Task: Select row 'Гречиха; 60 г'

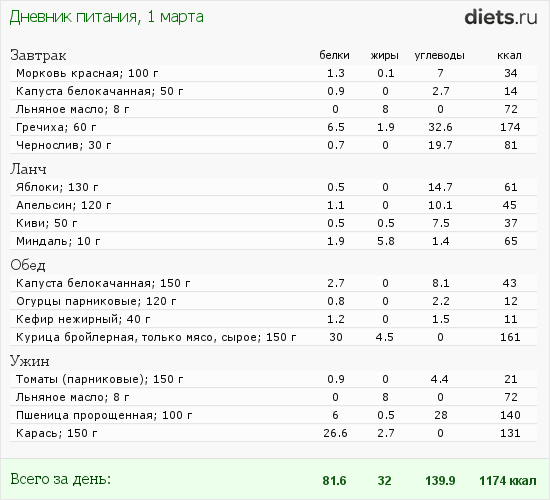Action: pyautogui.click(x=273, y=127)
